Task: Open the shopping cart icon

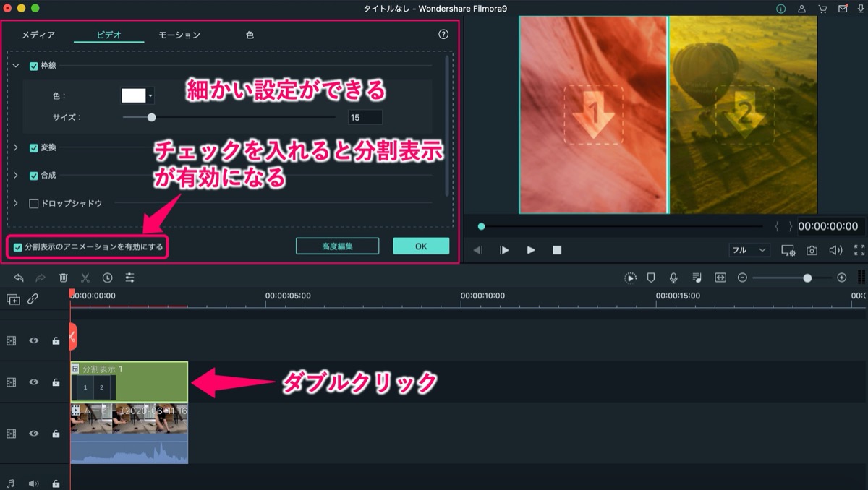Action: (x=822, y=9)
